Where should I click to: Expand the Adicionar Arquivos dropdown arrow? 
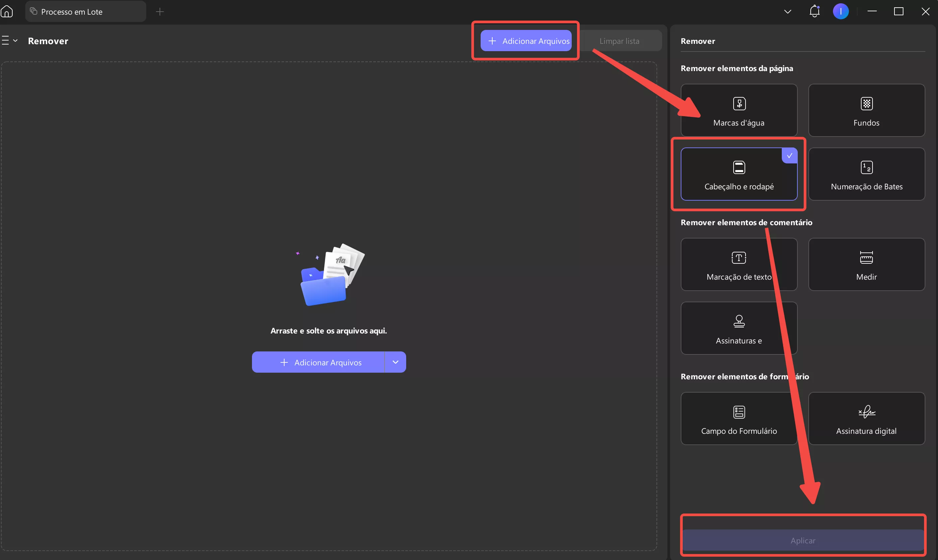coord(395,362)
